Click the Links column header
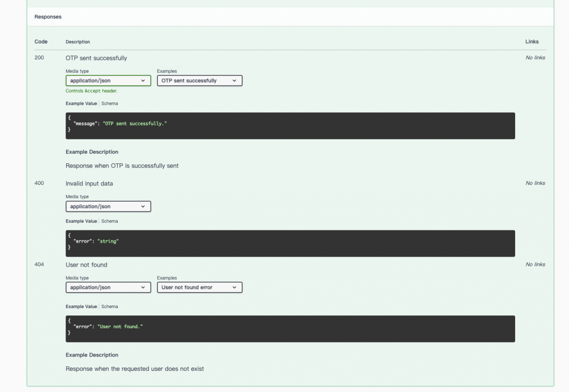The height and width of the screenshot is (392, 569). click(532, 42)
